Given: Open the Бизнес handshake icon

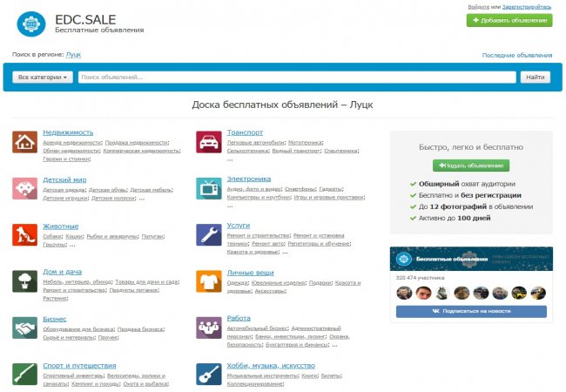Looking at the screenshot, I should [24, 328].
